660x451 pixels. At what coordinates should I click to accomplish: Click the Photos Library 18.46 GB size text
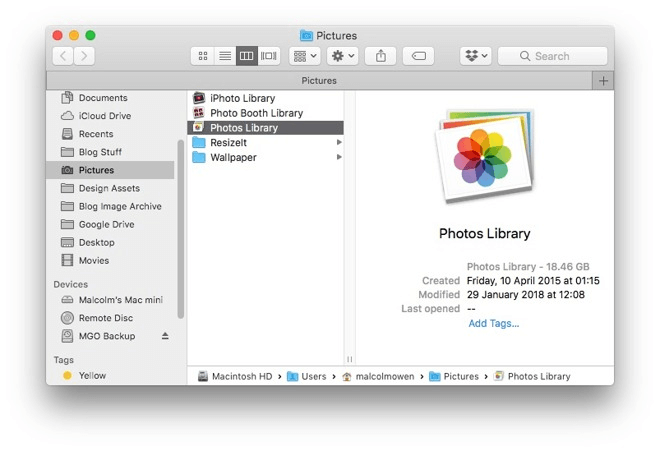(528, 267)
